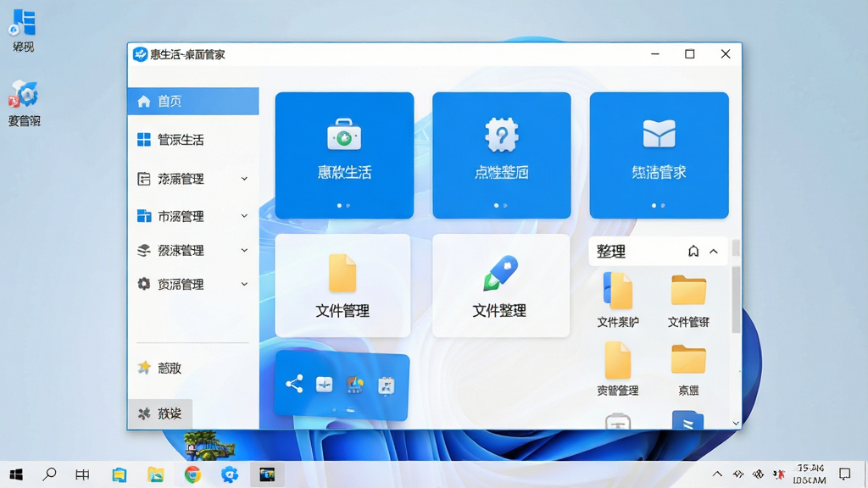The height and width of the screenshot is (488, 868).
Task: Open the star favorites item in sidebar
Action: [x=159, y=368]
